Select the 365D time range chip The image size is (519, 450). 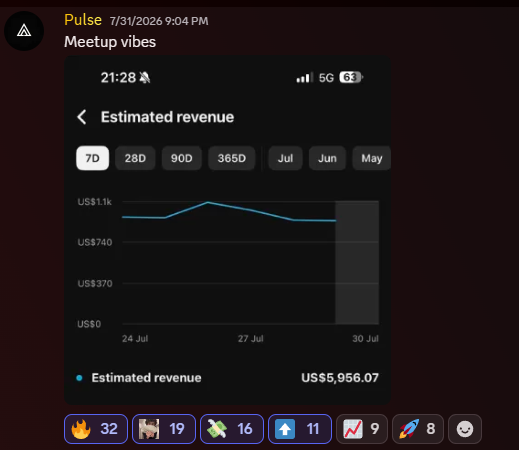click(232, 158)
